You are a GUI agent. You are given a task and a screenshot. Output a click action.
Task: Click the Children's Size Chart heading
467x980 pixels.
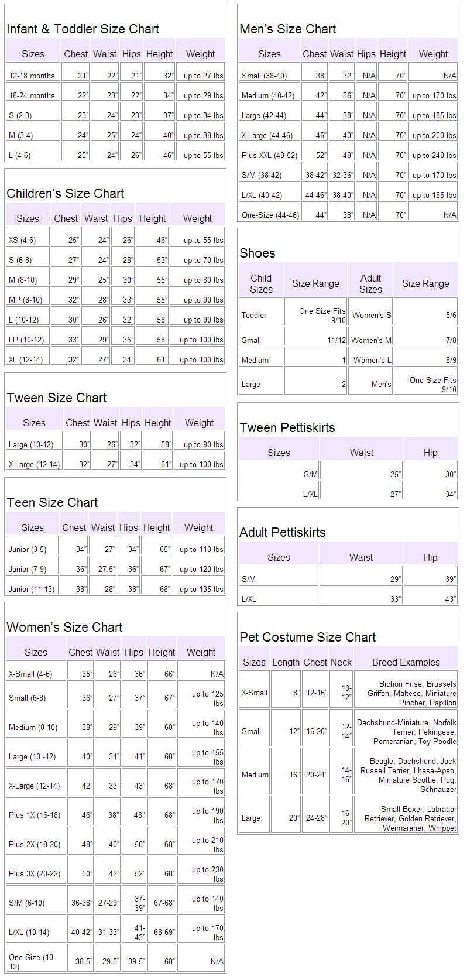click(65, 193)
